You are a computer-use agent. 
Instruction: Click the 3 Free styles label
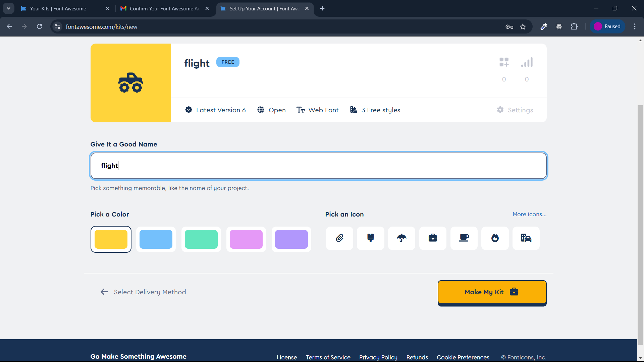click(375, 110)
